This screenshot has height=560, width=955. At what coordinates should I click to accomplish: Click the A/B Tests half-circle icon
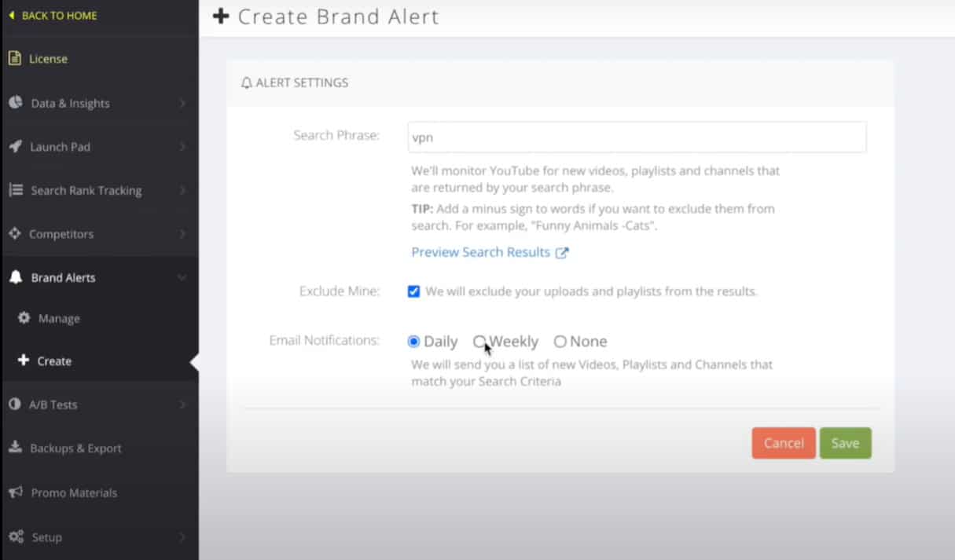point(15,404)
